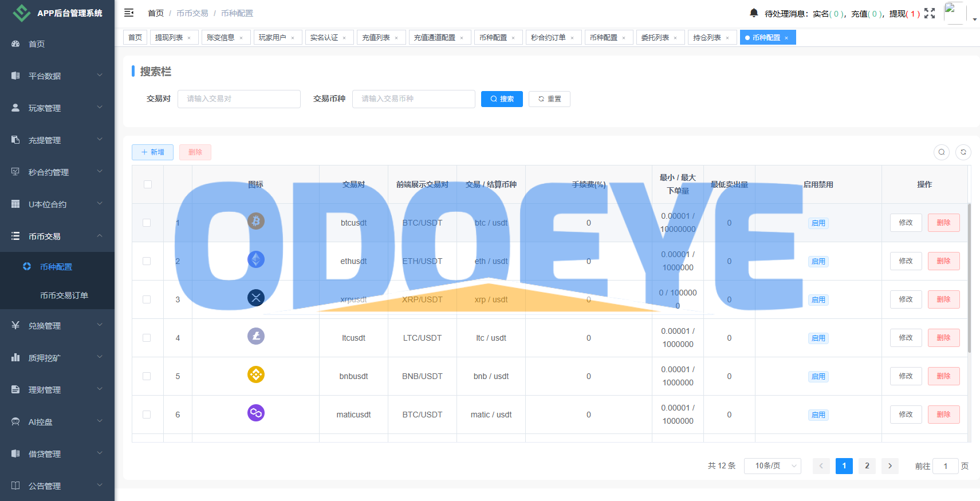Expand 玩家管理 menu chevron
This screenshot has width=980, height=501.
tap(100, 107)
